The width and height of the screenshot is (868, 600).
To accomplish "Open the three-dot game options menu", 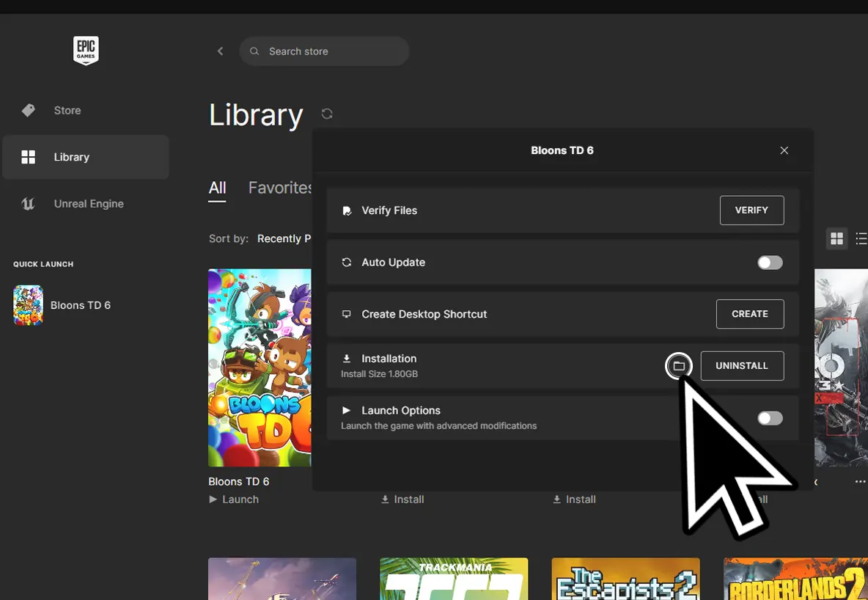I will click(859, 481).
